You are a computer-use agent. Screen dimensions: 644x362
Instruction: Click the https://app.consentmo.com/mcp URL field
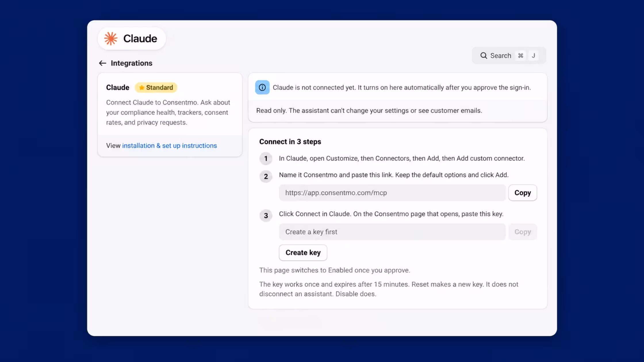(392, 193)
